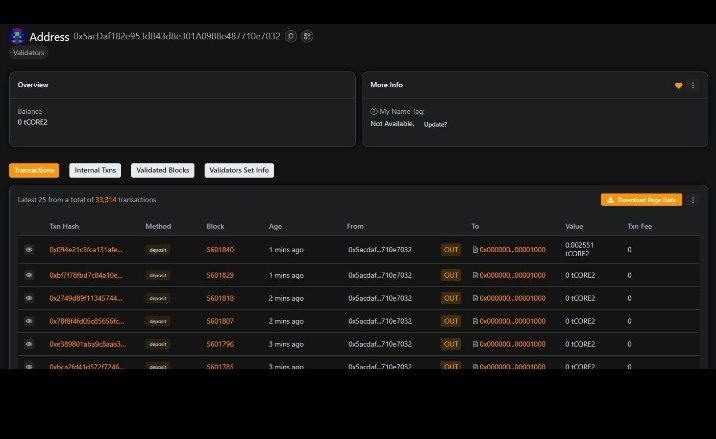Click the 0.002551 tCORE2 value cell
The width and height of the screenshot is (716, 439).
pos(579,249)
